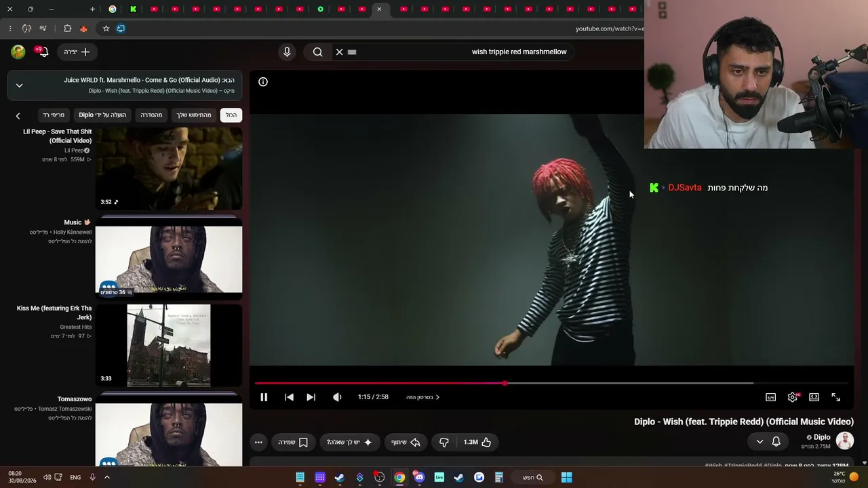Screen dimensions: 868x488
Task: Switch to the Google tab
Action: (x=113, y=9)
